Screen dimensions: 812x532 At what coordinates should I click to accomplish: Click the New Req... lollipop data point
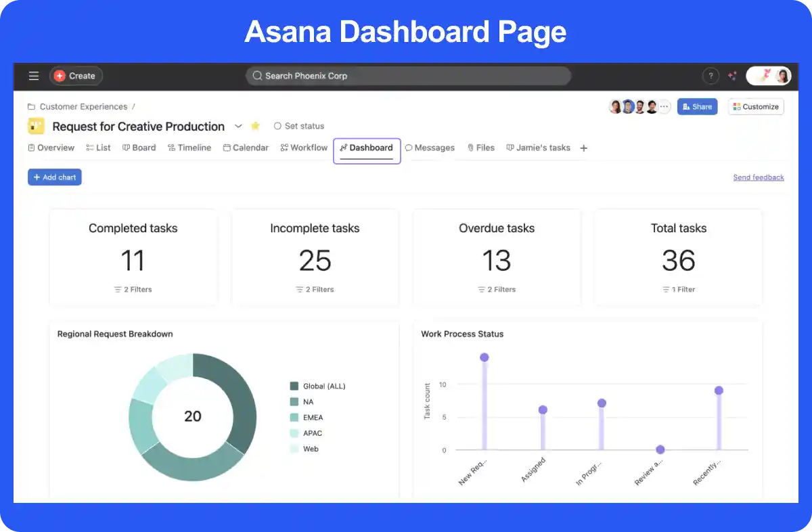pos(484,357)
